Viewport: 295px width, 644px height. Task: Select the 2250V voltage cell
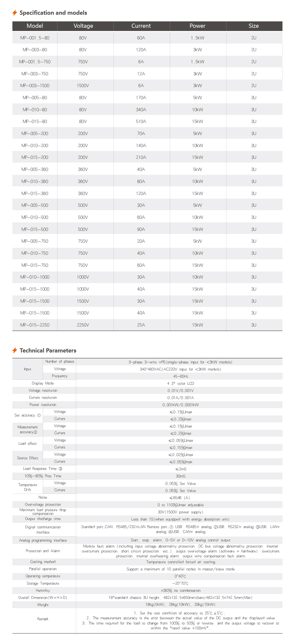coord(83,325)
